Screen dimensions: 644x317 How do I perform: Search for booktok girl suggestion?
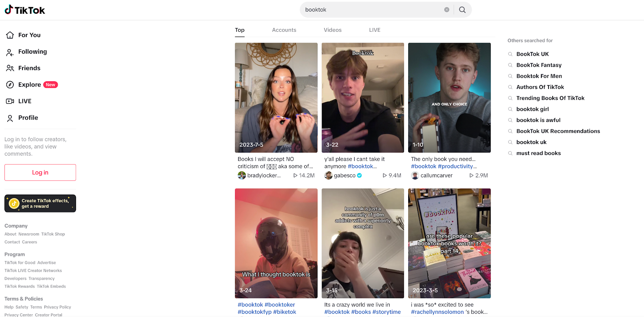pos(533,109)
